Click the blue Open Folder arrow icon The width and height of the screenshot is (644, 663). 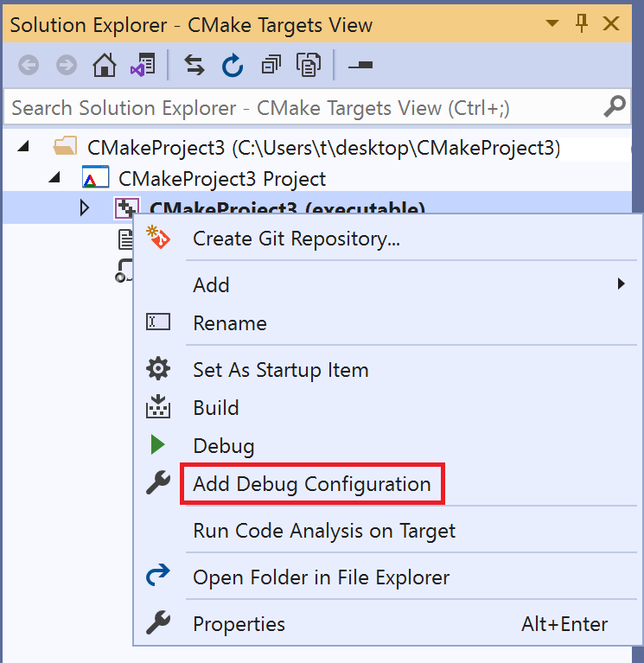click(158, 576)
